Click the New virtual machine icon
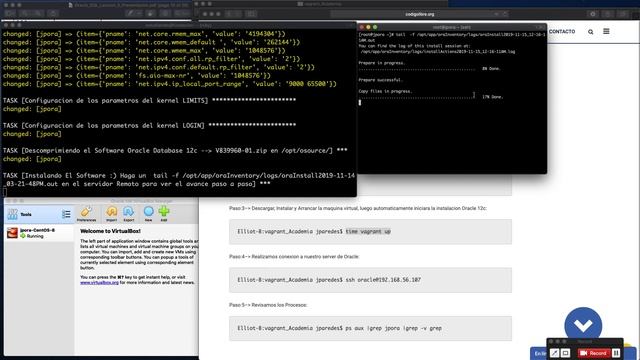The height and width of the screenshot is (360, 640). pos(149,214)
